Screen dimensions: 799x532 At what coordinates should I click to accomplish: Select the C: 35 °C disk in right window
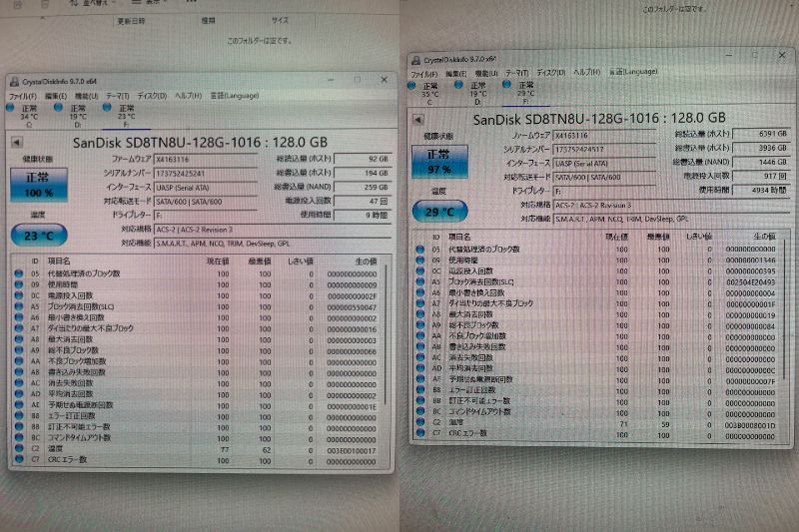click(423, 93)
